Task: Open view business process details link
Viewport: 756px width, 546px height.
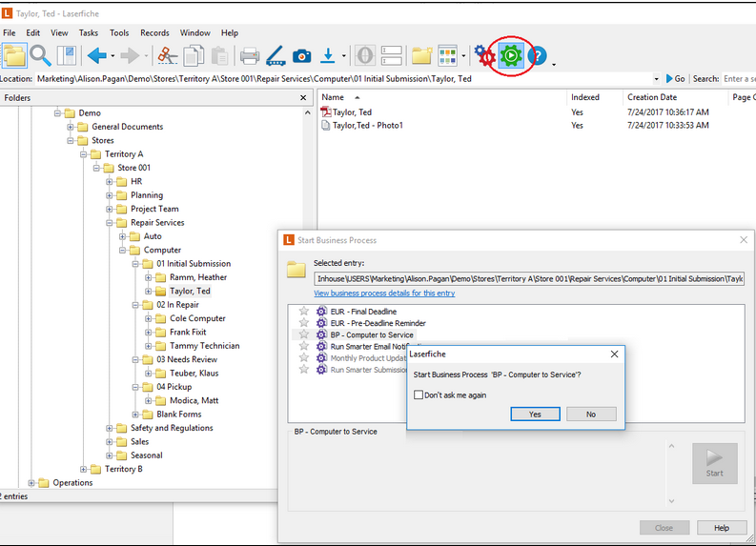Action: coord(384,293)
